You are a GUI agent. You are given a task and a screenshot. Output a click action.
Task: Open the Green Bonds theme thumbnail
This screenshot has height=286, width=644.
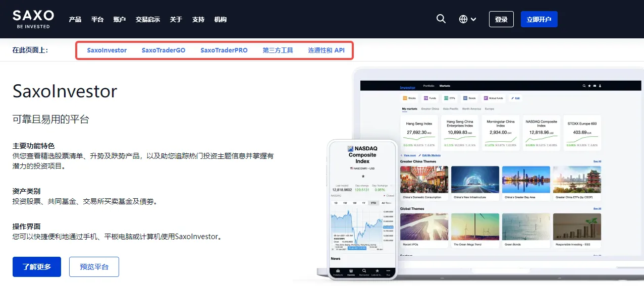point(526,227)
